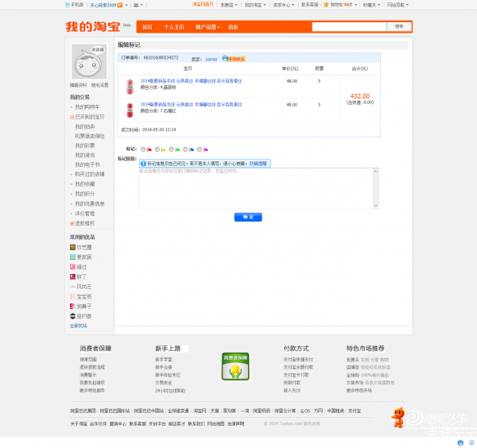Click the 全部优站 link in sidebar
The height and width of the screenshot is (448, 477).
pos(78,326)
